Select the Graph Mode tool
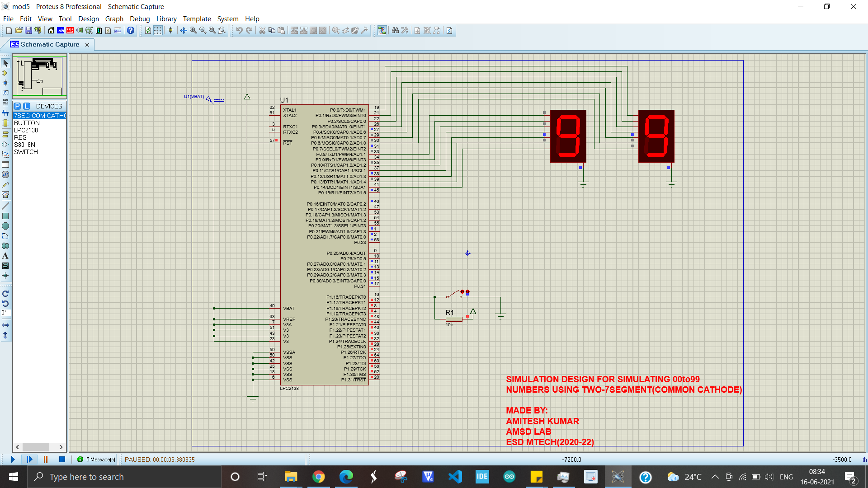The image size is (868, 488). pyautogui.click(x=6, y=154)
